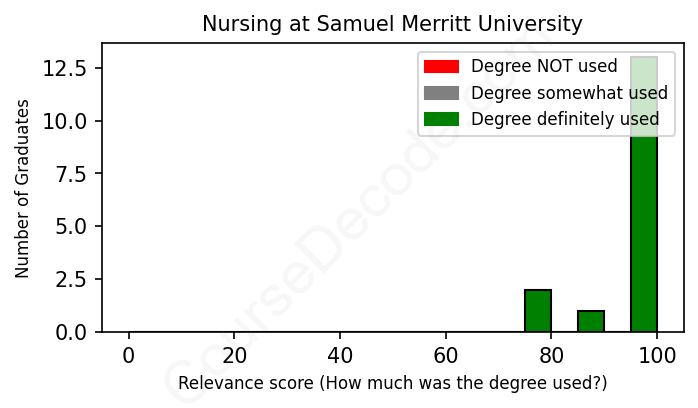Screen dimensions: 698x408
Task: Click the gray 'Degree somewhat used' legend swatch
Action: [x=441, y=93]
